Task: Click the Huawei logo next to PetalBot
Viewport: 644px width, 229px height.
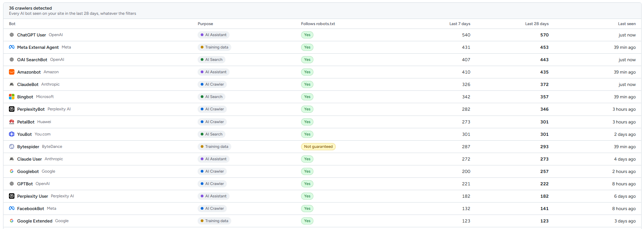Action: (x=12, y=122)
